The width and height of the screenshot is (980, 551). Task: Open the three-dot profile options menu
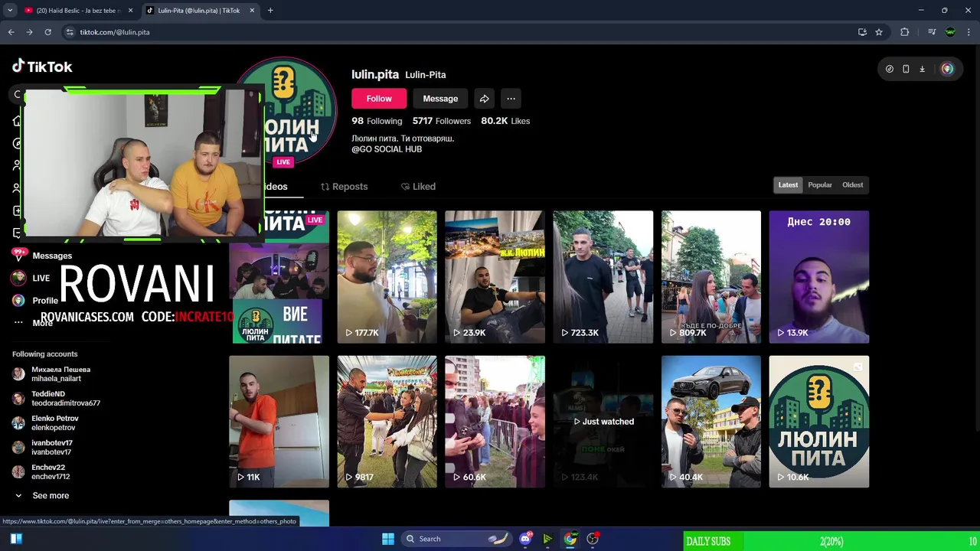(x=511, y=99)
